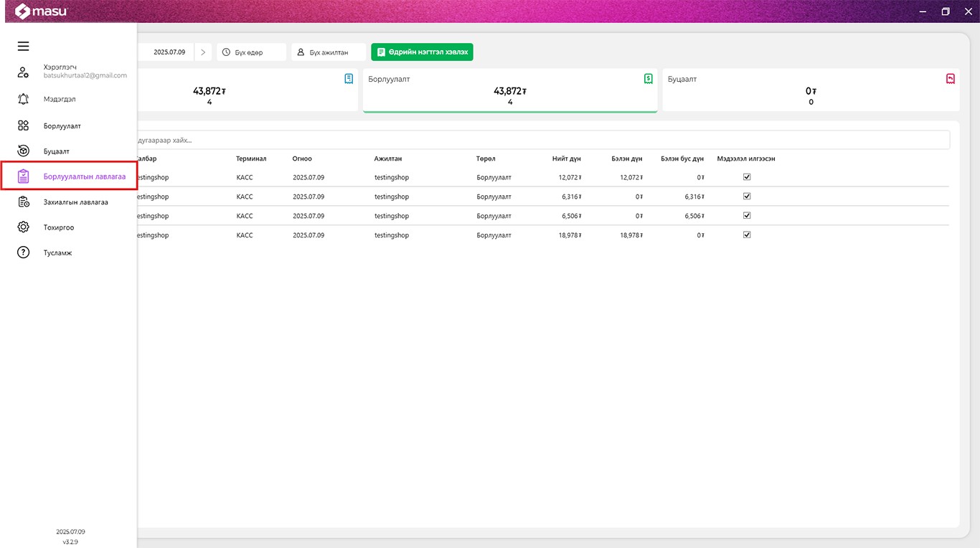Collapse the sidebar with hamburger menu icon
This screenshot has width=980, height=548.
coord(23,47)
